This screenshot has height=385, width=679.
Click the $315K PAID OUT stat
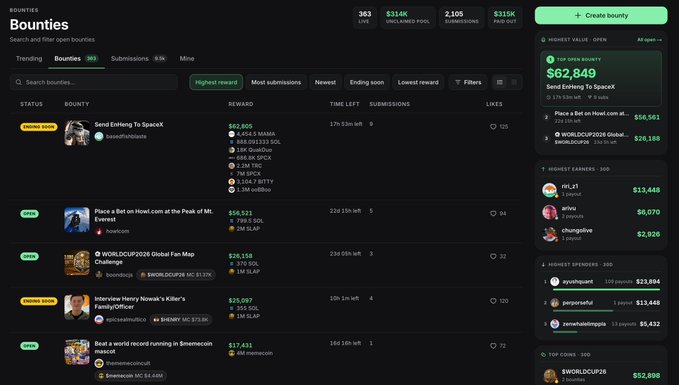click(505, 17)
